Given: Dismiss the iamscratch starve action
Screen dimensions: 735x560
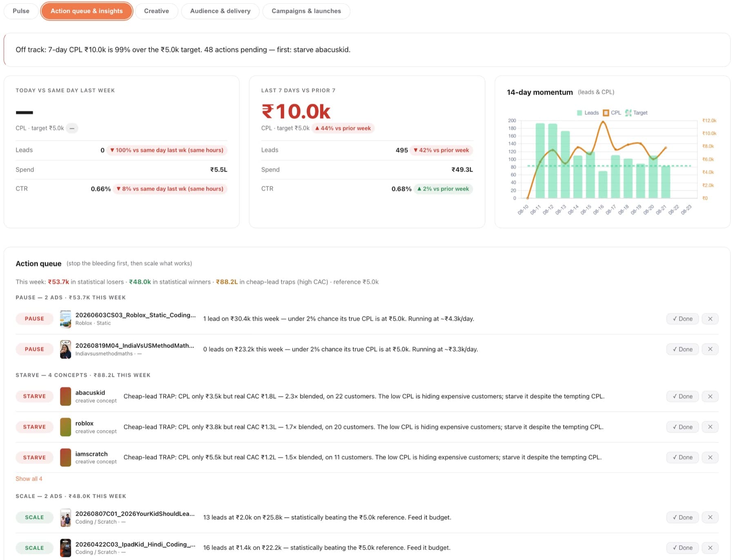Looking at the screenshot, I should pyautogui.click(x=710, y=457).
